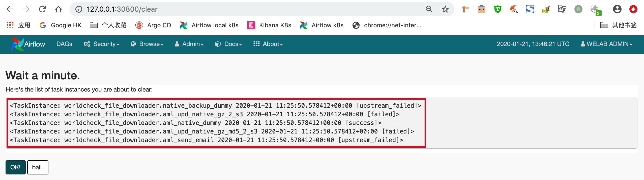Cancel clearing with the bail. button
Image resolution: width=644 pixels, height=180 pixels.
point(38,167)
